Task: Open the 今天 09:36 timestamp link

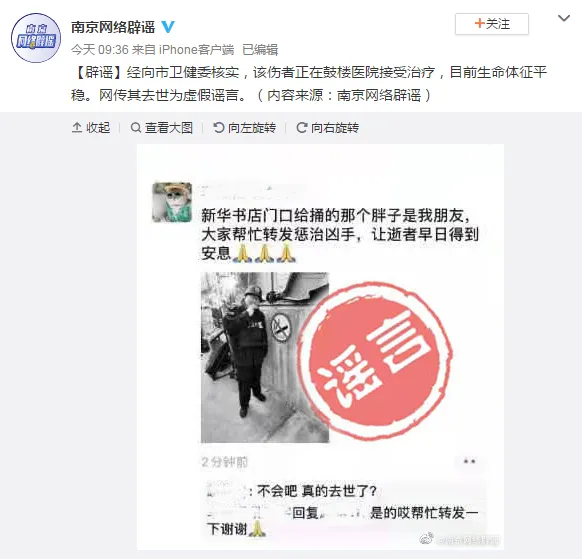Action: point(99,49)
